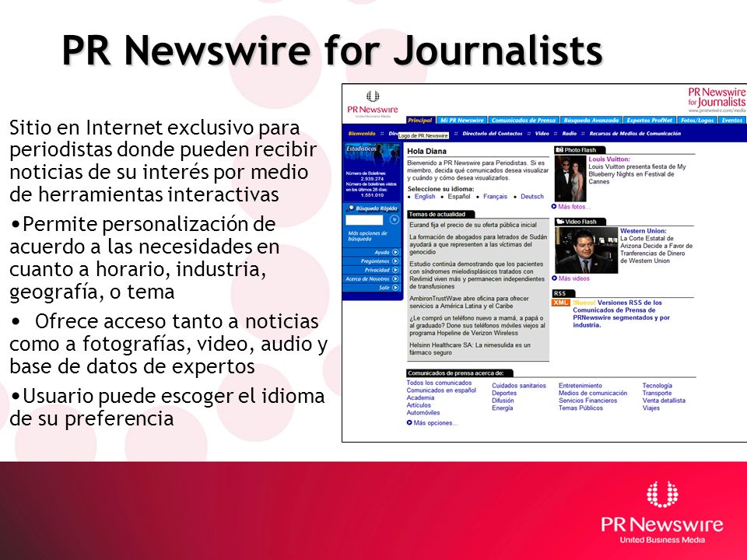Open the Viajes category link
The height and width of the screenshot is (560, 747).
pyautogui.click(x=651, y=408)
